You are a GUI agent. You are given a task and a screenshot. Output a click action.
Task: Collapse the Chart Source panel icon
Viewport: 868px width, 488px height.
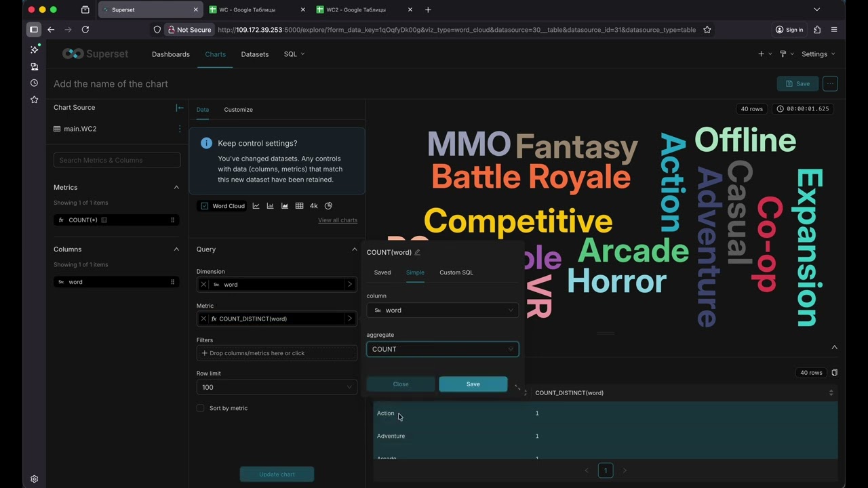click(x=180, y=108)
